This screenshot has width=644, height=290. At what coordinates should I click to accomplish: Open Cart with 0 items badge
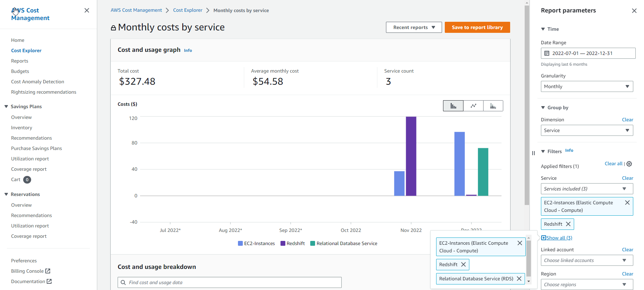(21, 180)
